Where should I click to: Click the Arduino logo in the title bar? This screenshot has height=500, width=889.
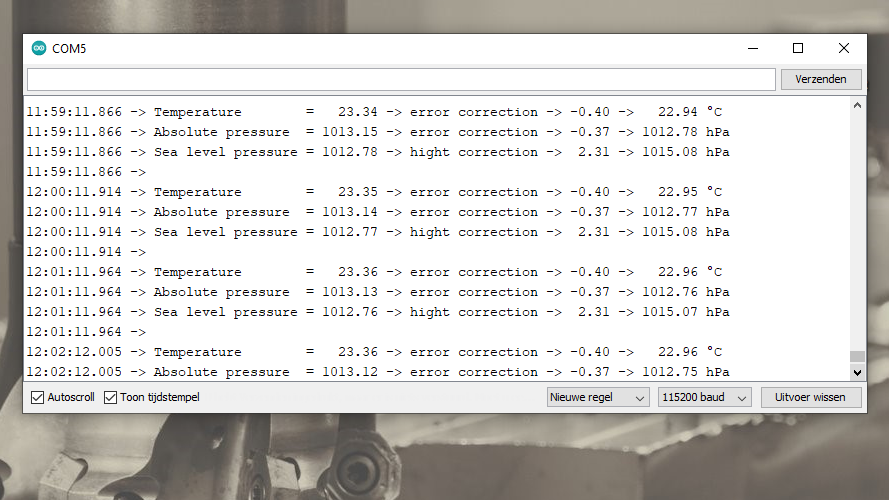[39, 48]
